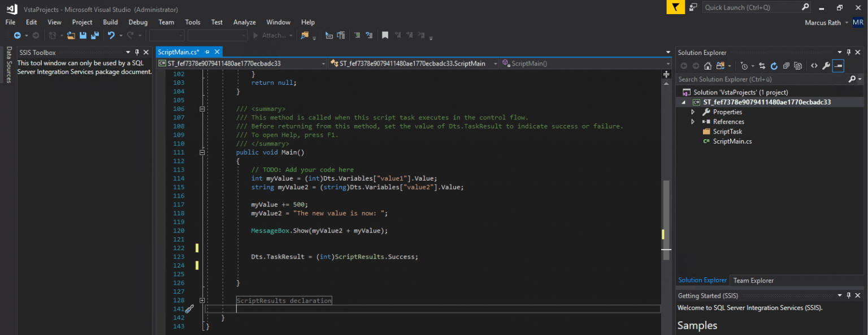
Task: Toggle a bookmark on the current line
Action: click(385, 35)
